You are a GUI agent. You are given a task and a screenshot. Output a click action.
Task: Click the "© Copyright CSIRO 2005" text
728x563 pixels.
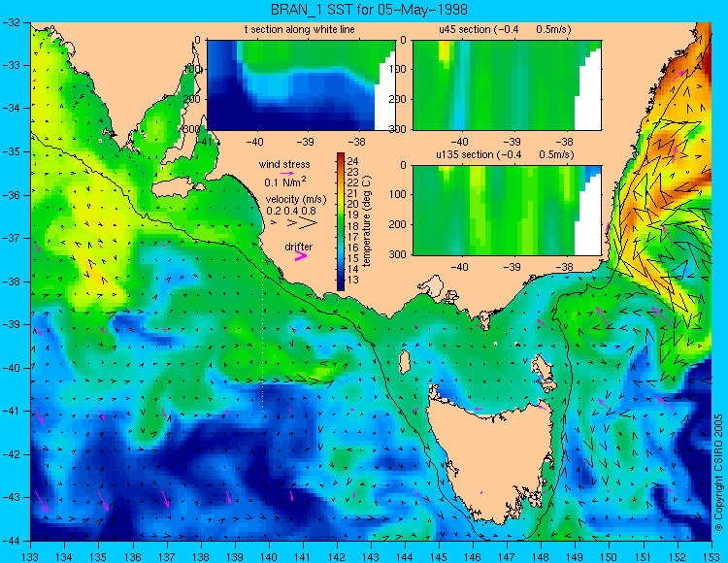click(x=718, y=473)
